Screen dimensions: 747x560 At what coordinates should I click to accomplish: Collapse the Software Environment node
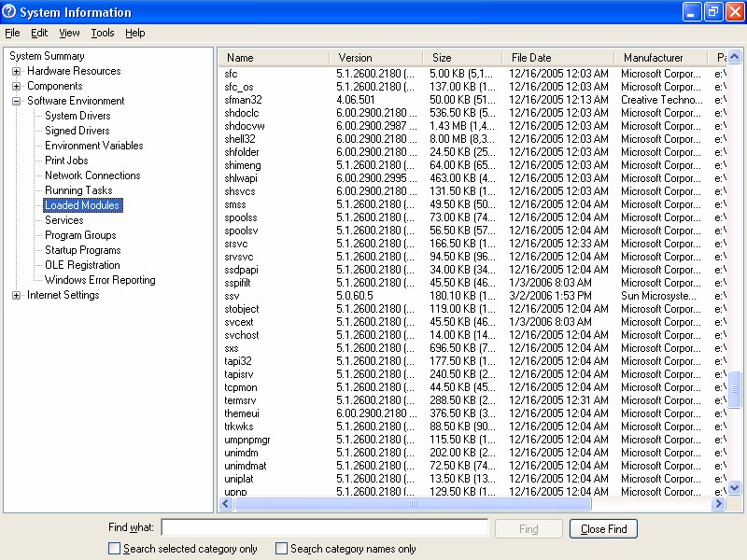[x=17, y=101]
